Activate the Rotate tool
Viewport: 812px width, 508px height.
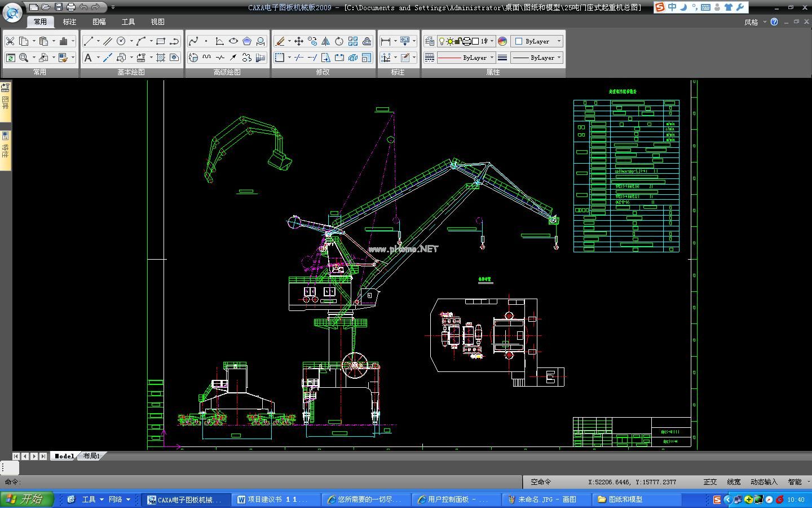coord(339,41)
